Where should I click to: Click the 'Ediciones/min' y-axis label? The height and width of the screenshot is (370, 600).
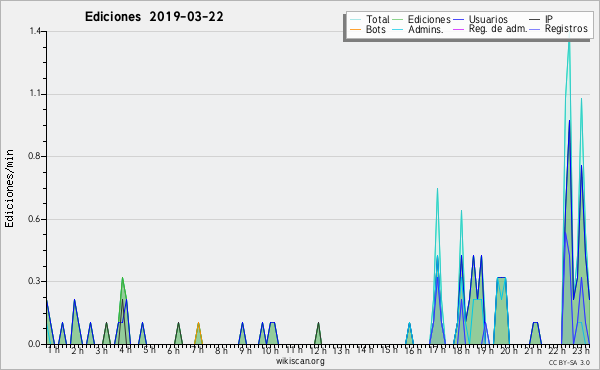[9, 188]
